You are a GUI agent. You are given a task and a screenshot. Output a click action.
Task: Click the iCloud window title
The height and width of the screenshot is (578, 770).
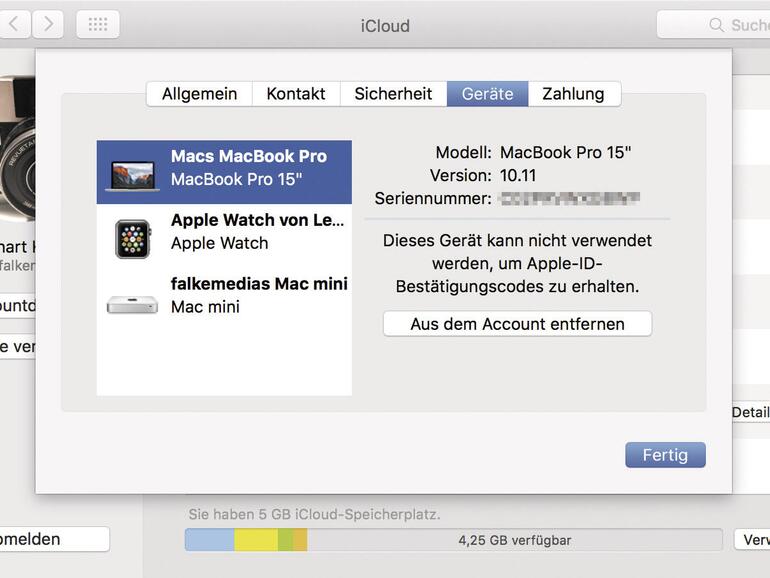(x=385, y=26)
